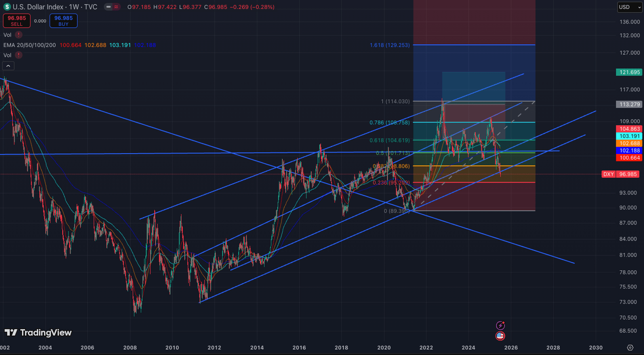The width and height of the screenshot is (644, 355).
Task: Click the low value L96.377
Action: (190, 7)
